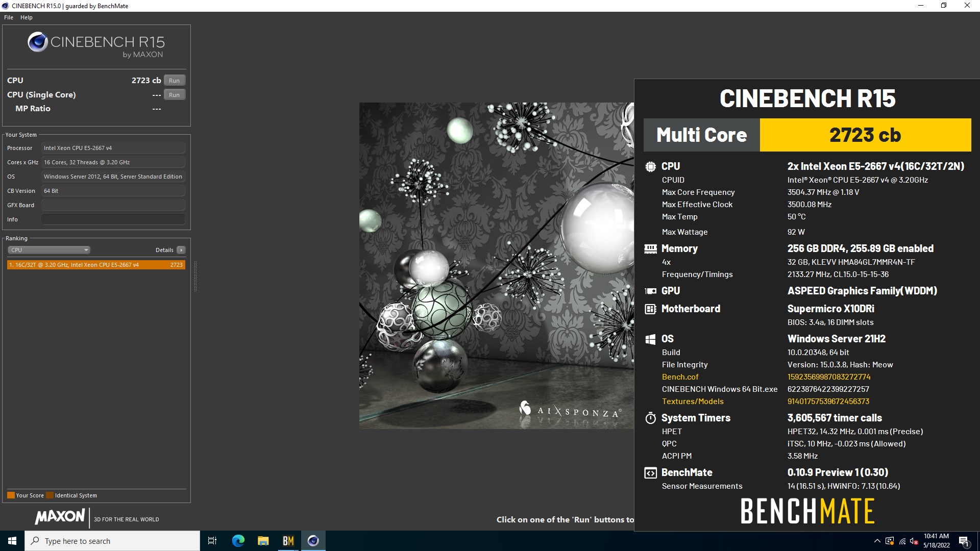Click the CPU score 2723 cb in left panel
This screenshot has height=551, width=980.
pyautogui.click(x=146, y=81)
